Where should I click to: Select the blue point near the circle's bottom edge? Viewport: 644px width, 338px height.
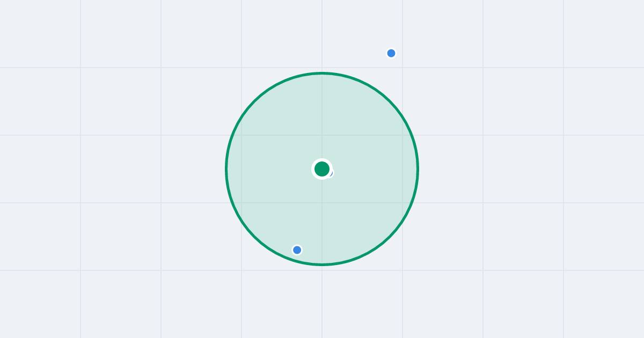tap(297, 250)
